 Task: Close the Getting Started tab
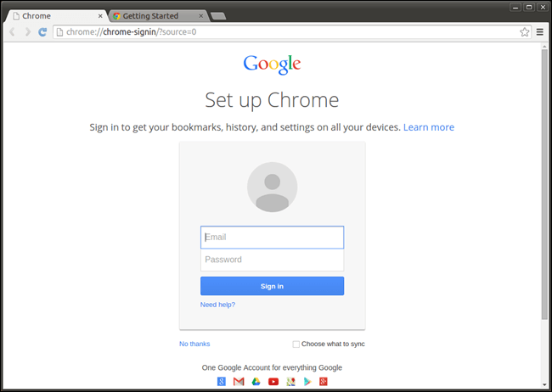click(x=201, y=16)
